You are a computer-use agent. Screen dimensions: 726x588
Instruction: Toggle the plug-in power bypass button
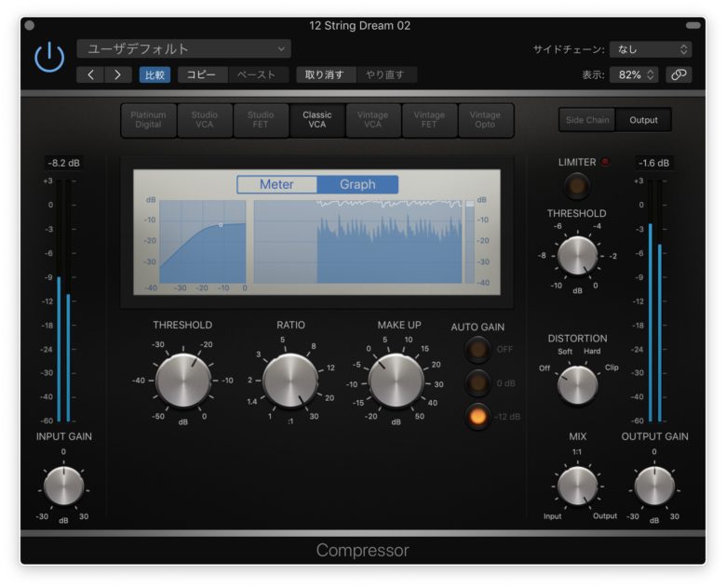(49, 58)
